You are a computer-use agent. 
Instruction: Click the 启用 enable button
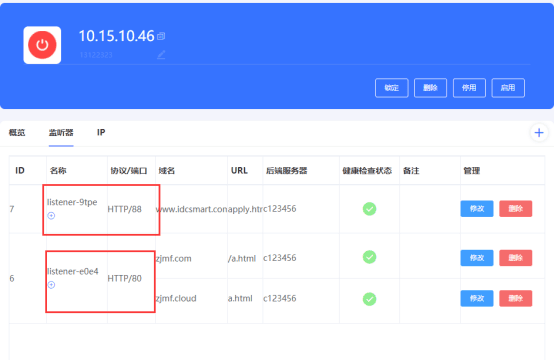(508, 88)
